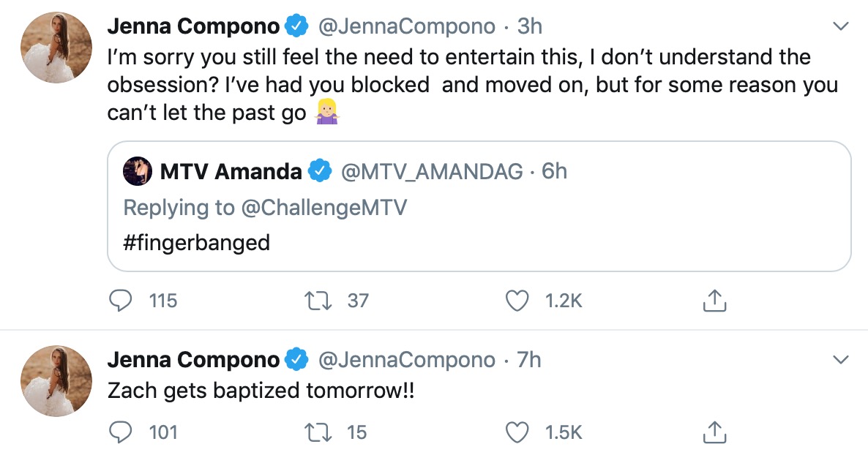The height and width of the screenshot is (455, 868).
Task: Click Jenna Compono's avatar on the second tweet
Action: coord(56,381)
